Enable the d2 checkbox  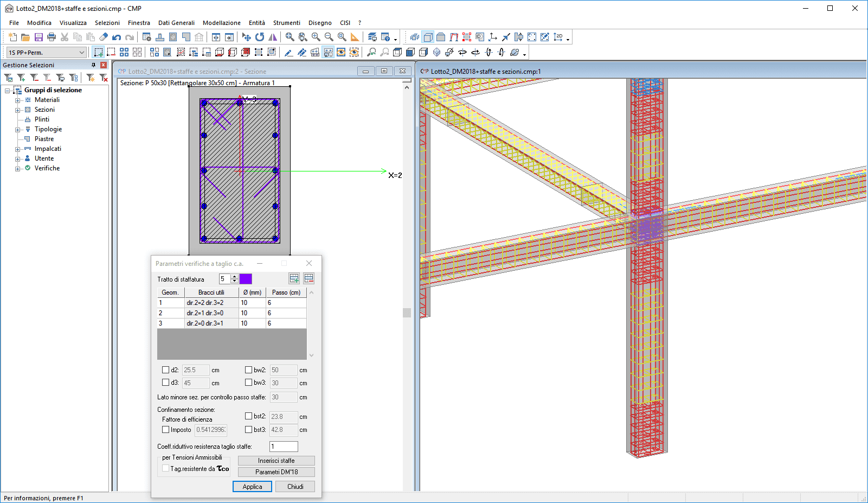166,370
